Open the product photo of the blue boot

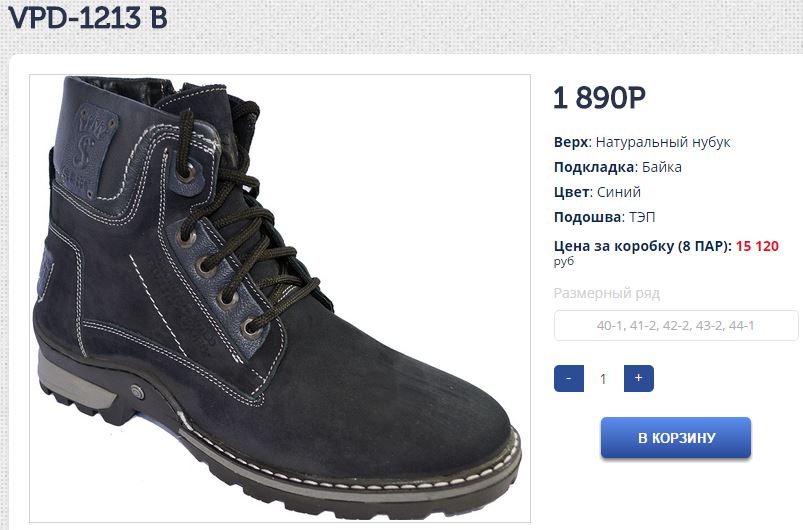pyautogui.click(x=280, y=299)
